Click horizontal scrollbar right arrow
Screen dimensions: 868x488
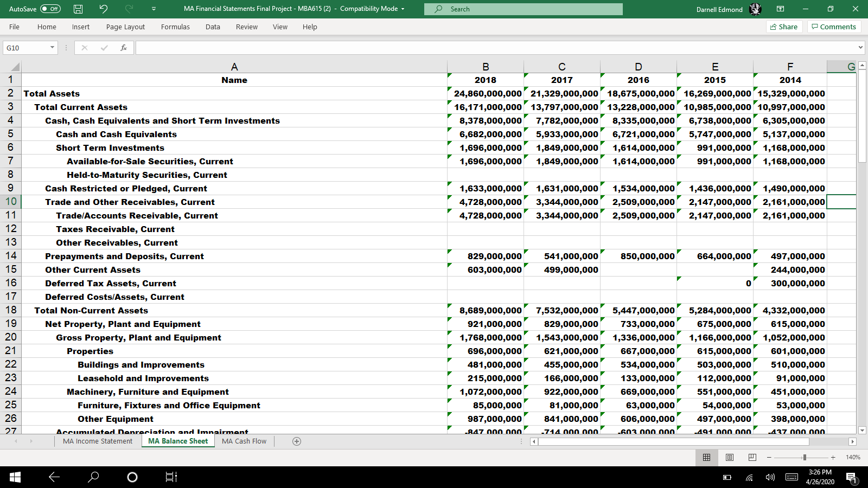(852, 441)
